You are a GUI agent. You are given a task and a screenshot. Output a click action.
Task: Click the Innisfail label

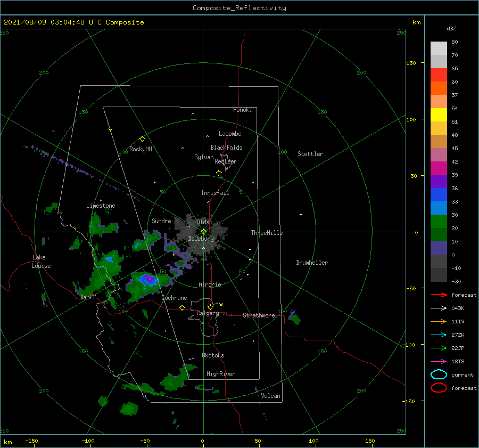(215, 193)
